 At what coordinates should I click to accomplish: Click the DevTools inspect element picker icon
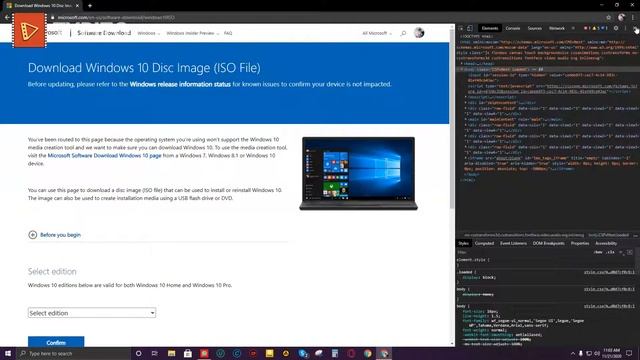[461, 28]
